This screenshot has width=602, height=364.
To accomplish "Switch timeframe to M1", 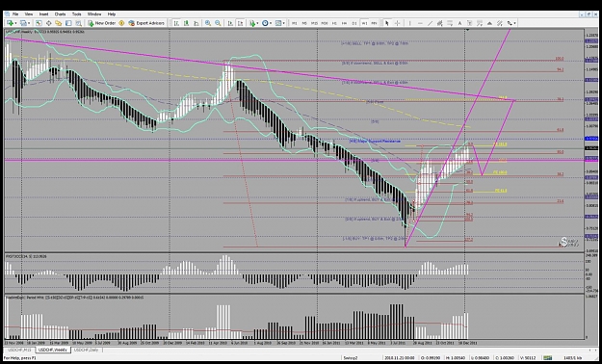I will pyautogui.click(x=295, y=23).
